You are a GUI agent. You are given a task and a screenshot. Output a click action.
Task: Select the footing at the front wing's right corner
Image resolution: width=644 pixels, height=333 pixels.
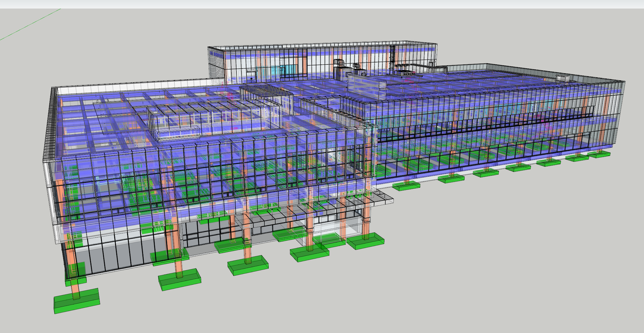[365, 242]
